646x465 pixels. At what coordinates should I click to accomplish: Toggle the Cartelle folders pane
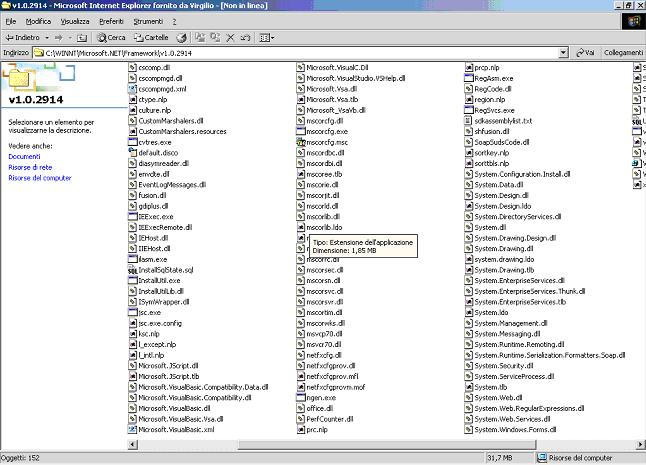(151, 37)
